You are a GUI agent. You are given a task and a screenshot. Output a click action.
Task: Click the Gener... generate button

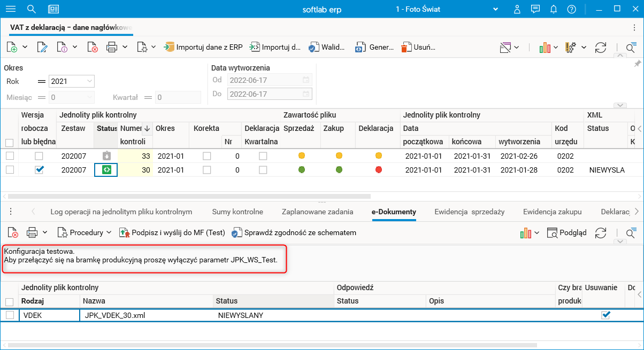[375, 47]
